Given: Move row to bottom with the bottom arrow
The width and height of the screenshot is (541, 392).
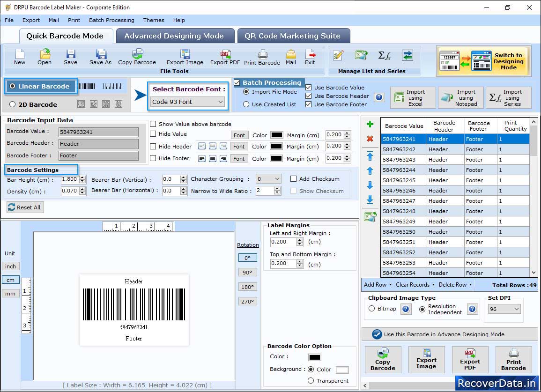Looking at the screenshot, I should (x=370, y=200).
